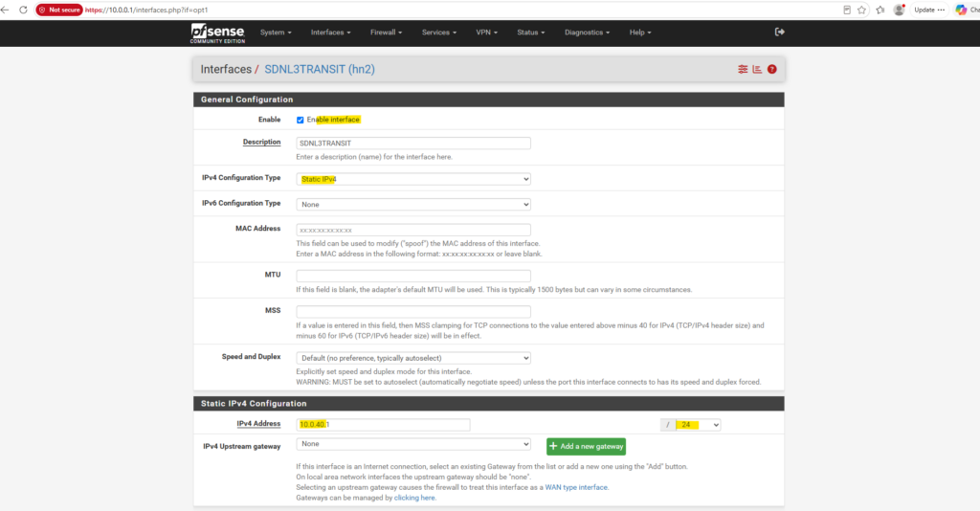Follow the WAN type interface link
980x511 pixels.
tap(576, 487)
